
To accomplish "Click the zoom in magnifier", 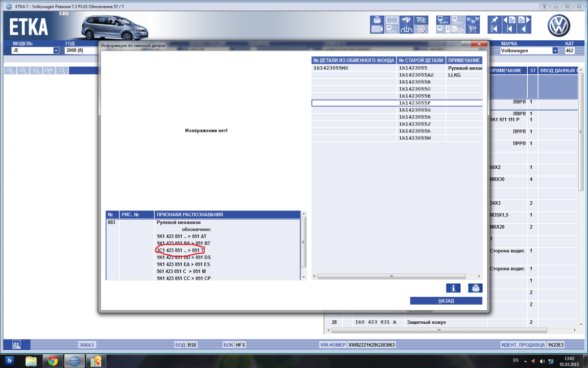I will (x=10, y=71).
